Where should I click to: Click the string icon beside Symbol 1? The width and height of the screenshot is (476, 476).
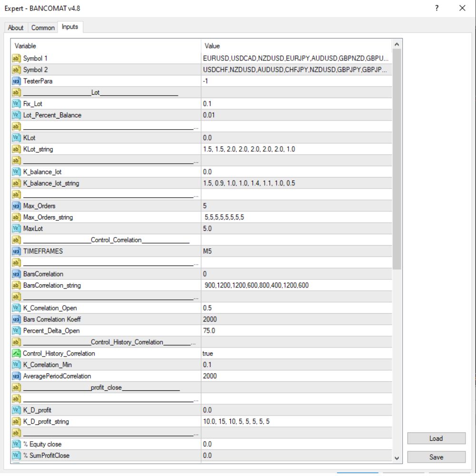pos(16,58)
